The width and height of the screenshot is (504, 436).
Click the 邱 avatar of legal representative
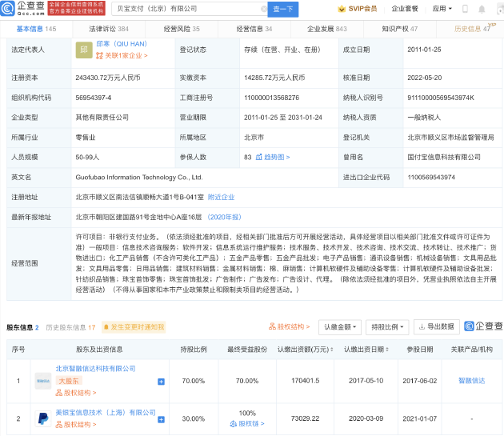(x=84, y=50)
